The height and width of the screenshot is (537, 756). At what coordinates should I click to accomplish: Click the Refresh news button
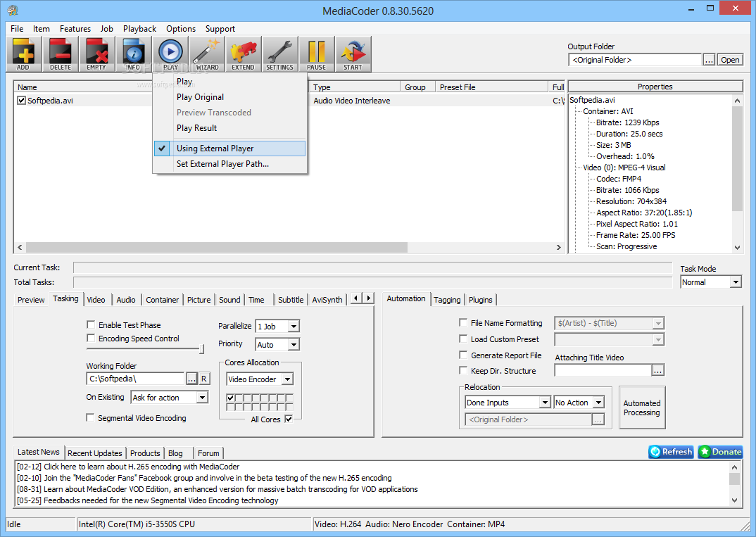[671, 452]
